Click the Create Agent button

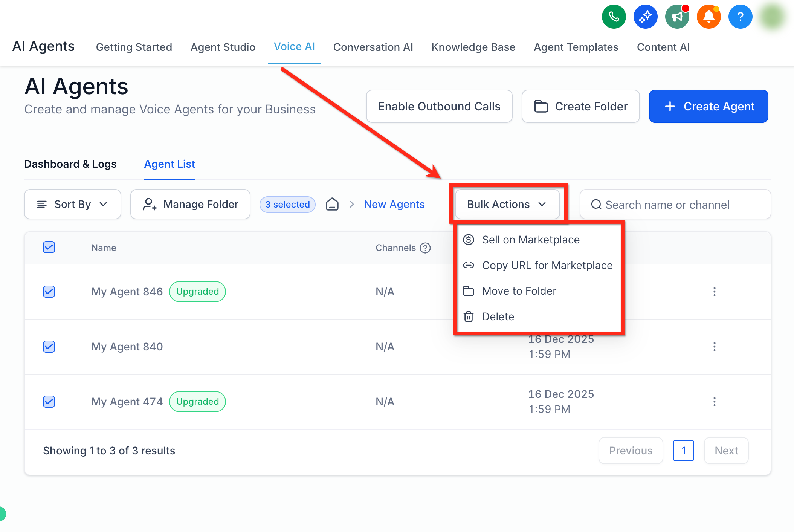click(x=708, y=106)
